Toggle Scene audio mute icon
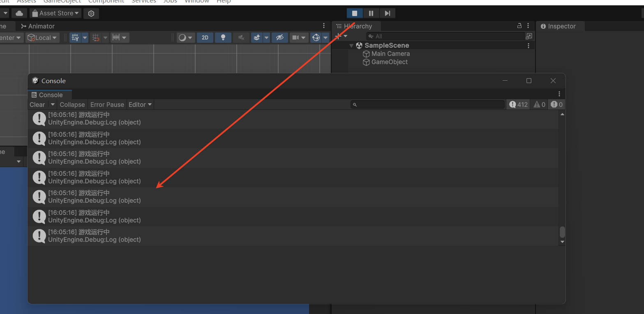This screenshot has height=314, width=644. pos(241,37)
